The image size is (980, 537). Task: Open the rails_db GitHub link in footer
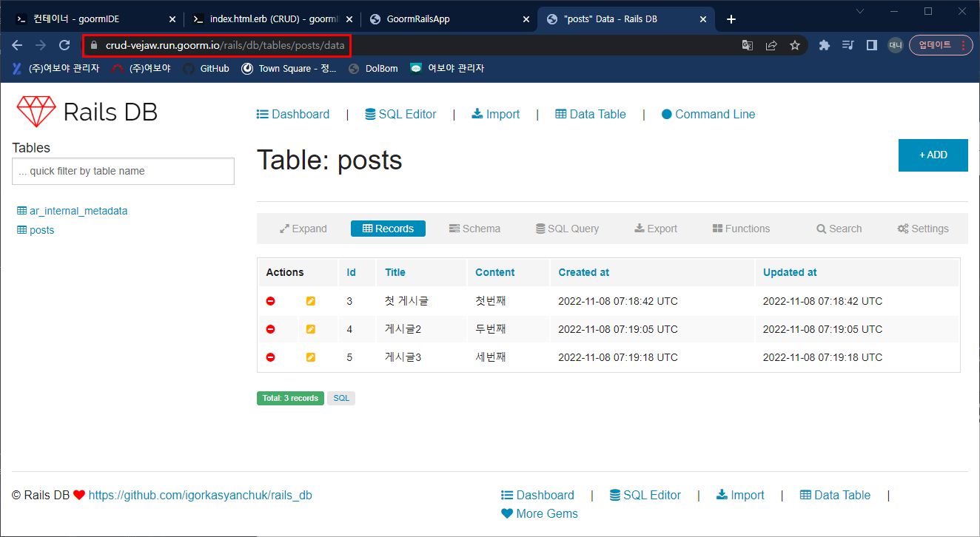point(200,496)
